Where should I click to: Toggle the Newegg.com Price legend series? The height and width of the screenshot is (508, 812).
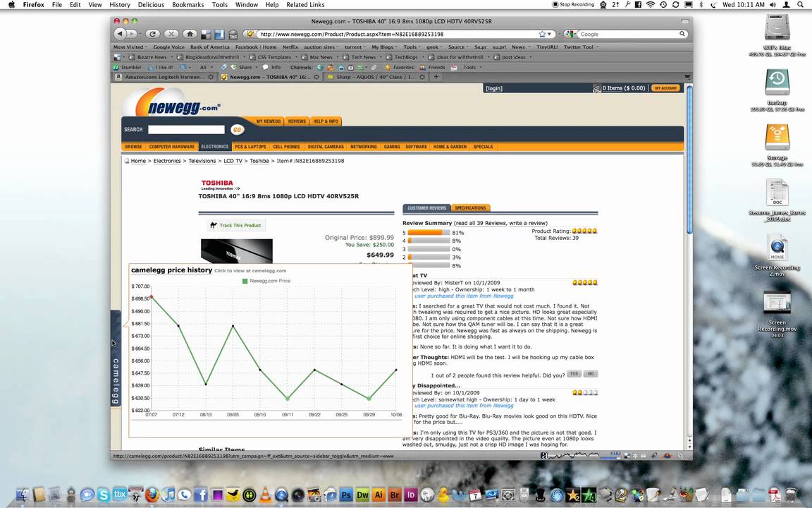click(x=266, y=281)
